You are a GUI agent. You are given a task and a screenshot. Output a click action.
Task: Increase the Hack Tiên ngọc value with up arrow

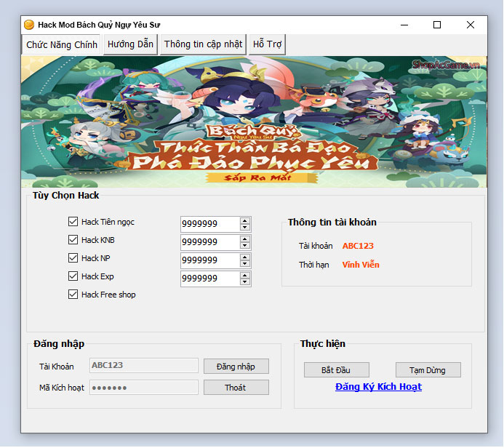[x=245, y=220]
